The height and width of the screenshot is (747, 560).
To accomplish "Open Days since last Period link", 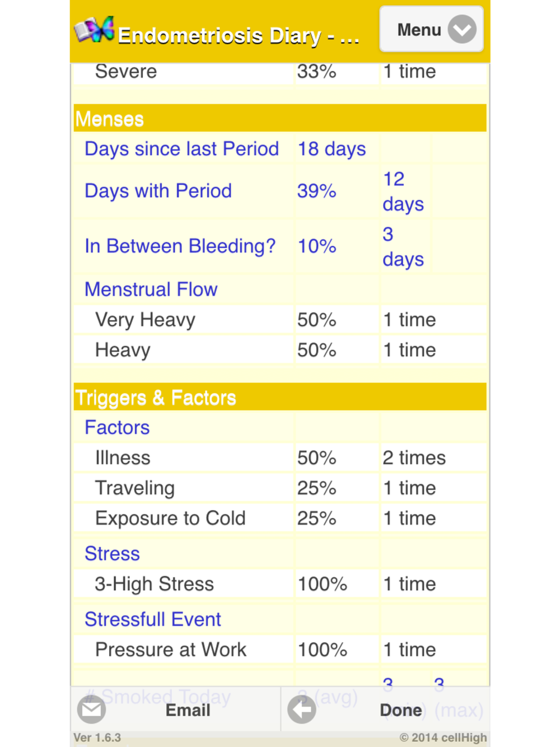I will [x=181, y=149].
